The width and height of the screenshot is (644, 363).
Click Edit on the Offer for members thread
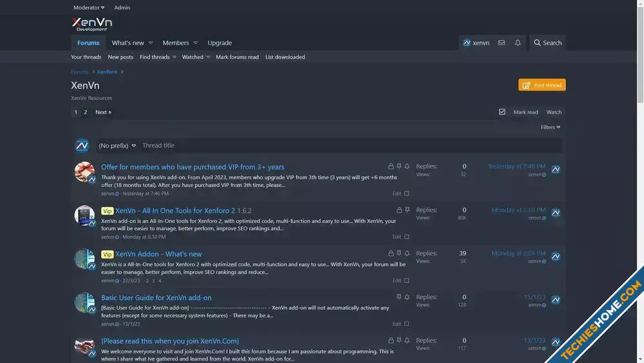[396, 193]
